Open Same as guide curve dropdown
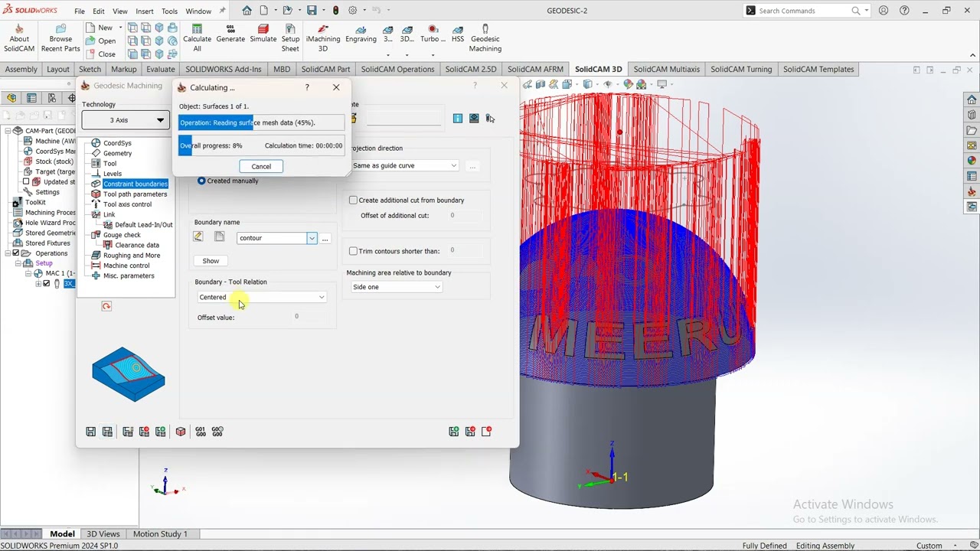Screen dimensions: 980x551 pos(404,165)
